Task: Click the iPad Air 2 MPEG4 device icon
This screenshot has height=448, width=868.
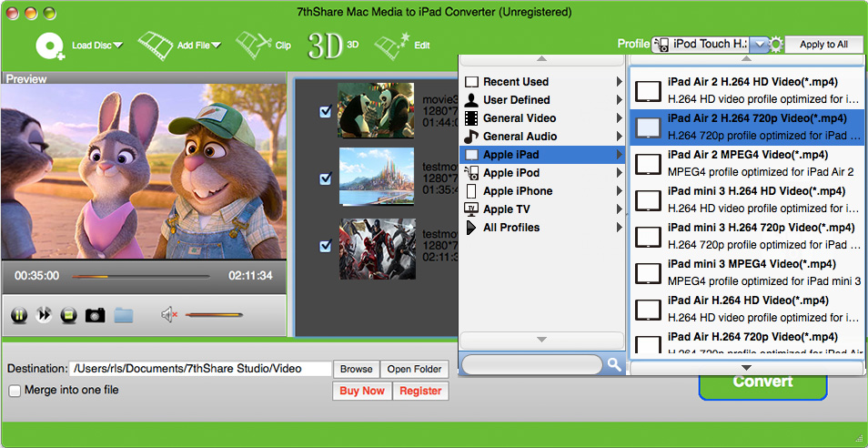Action: pyautogui.click(x=648, y=164)
